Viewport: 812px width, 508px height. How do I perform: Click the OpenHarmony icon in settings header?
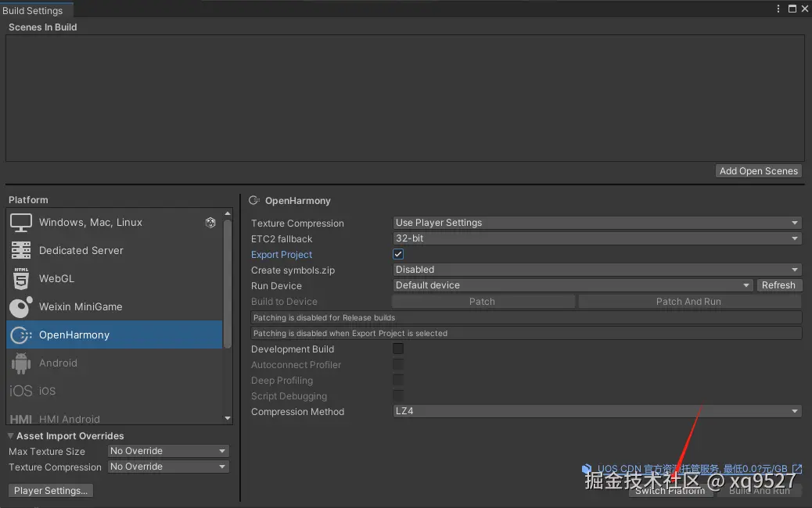point(254,200)
